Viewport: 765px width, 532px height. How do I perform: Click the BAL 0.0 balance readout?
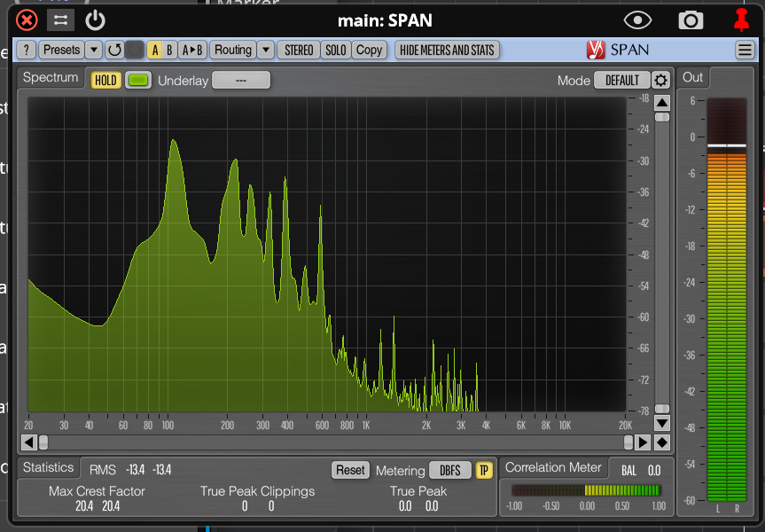click(641, 471)
